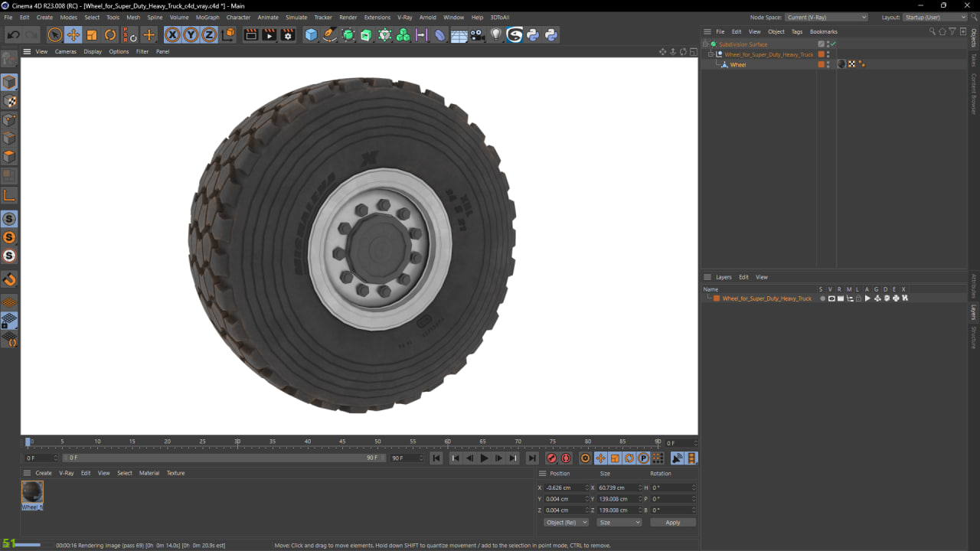This screenshot has width=980, height=551.
Task: Add a Cube primitive object
Action: coord(311,34)
